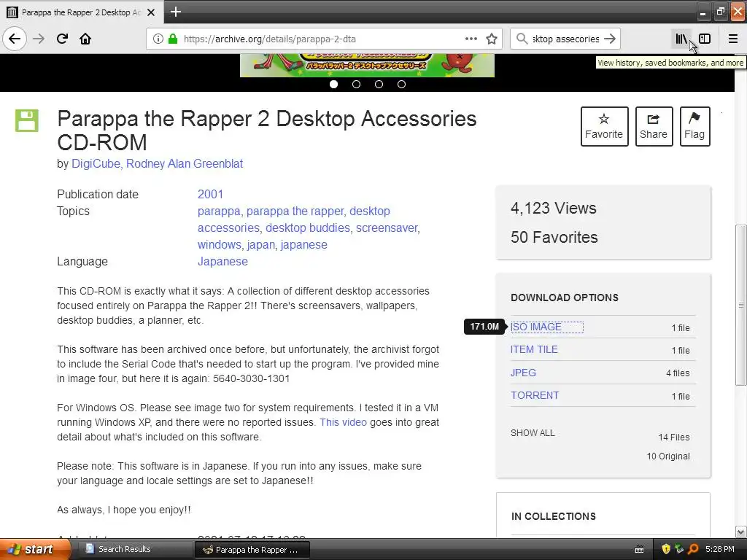Viewport: 747px width, 560px height.
Task: Click the scrollbar down arrow
Action: coord(740,532)
